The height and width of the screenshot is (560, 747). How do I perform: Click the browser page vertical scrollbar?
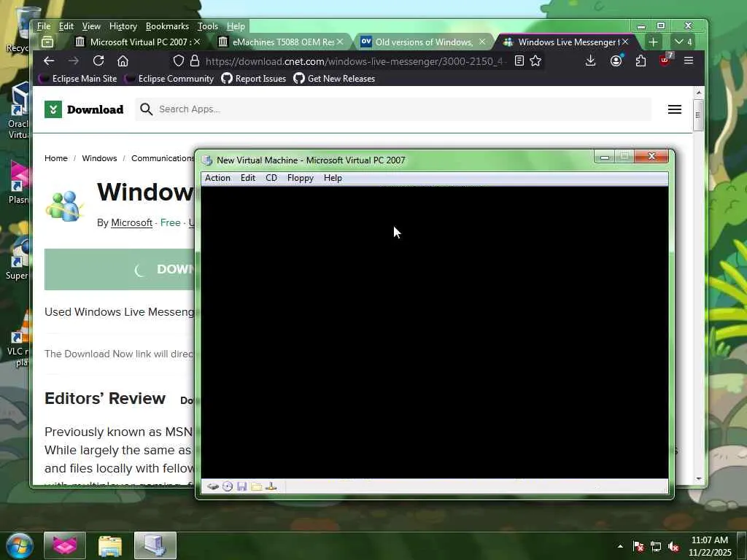coord(698,114)
